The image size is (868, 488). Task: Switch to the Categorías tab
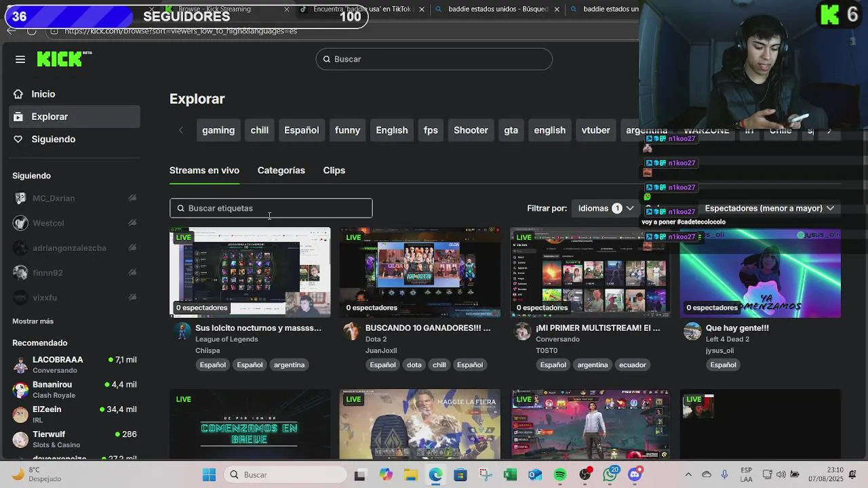pos(281,170)
